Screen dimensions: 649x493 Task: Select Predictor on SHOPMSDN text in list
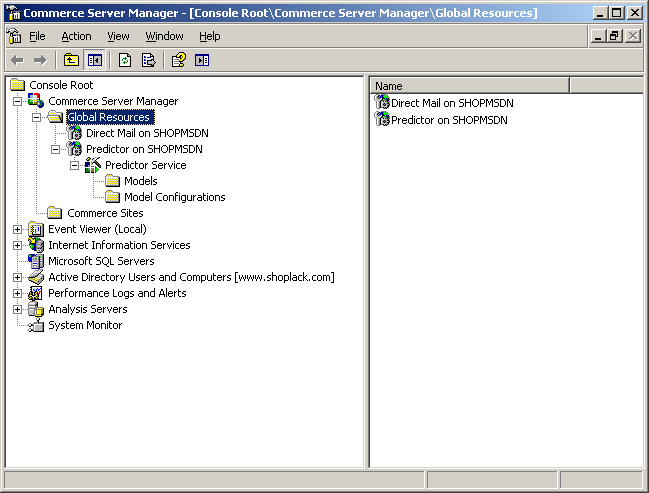(x=449, y=120)
